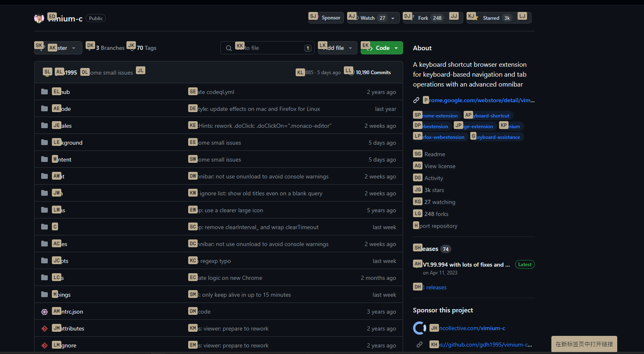Image resolution: width=644 pixels, height=354 pixels.
Task: Click the ESLint file icon for .eslintrc.json
Action: (x=44, y=312)
